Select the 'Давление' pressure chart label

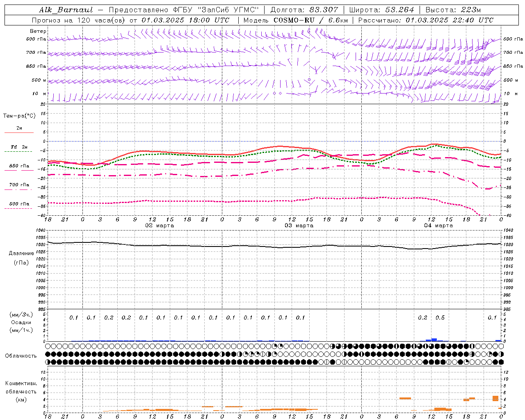click(21, 253)
